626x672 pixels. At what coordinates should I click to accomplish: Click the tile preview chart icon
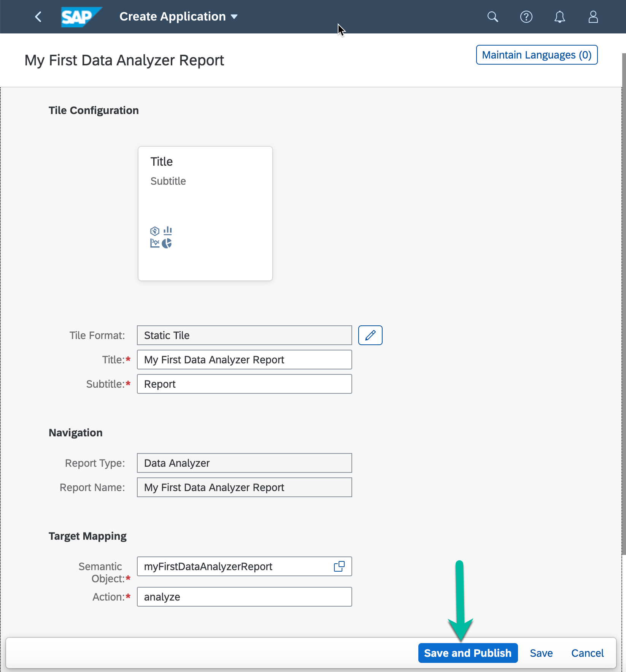[x=161, y=237]
